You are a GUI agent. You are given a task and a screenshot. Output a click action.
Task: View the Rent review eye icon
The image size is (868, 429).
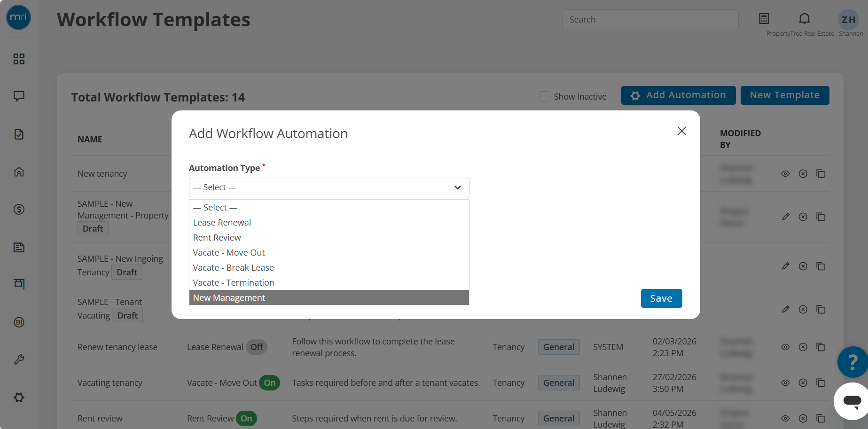pyautogui.click(x=785, y=418)
